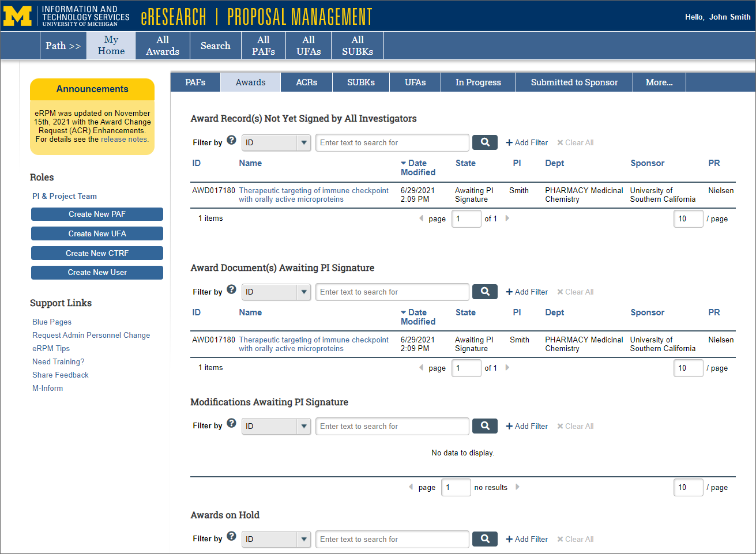The image size is (756, 554).
Task: Open the ACRs tab
Action: [307, 82]
